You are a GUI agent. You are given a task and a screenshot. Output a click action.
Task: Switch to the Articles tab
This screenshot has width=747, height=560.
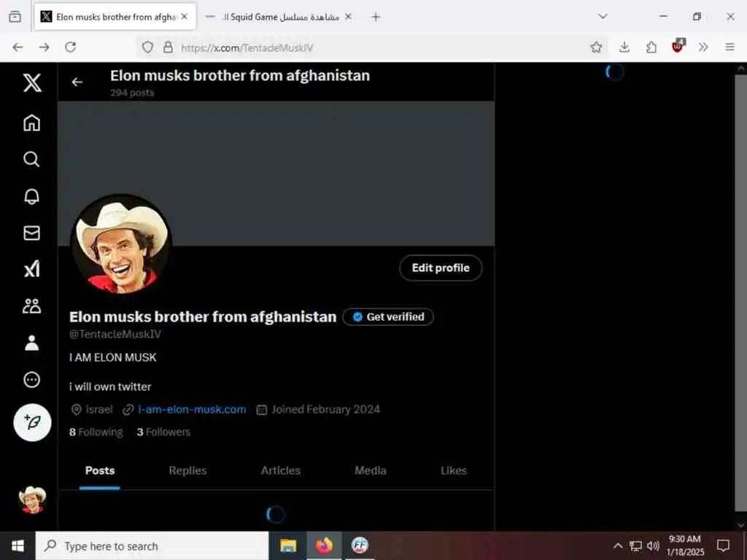(x=281, y=471)
